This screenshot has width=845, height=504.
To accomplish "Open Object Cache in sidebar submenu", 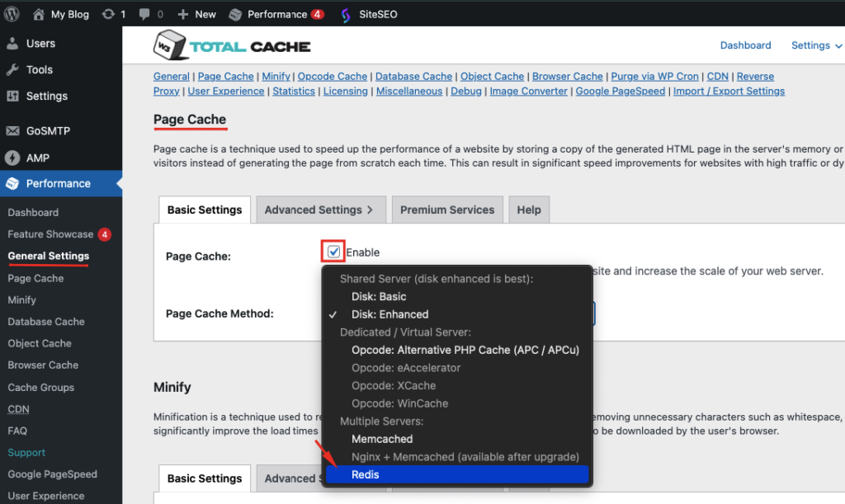I will (40, 343).
